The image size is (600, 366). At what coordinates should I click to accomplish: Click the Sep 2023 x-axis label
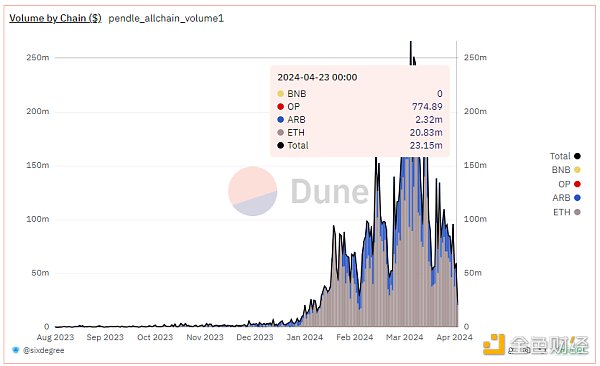pos(105,337)
